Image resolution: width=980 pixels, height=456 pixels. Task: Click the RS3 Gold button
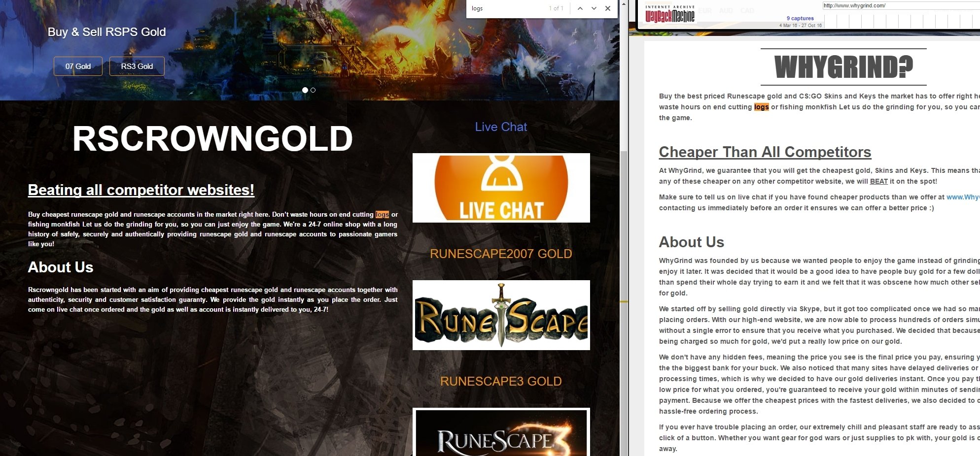click(x=137, y=66)
